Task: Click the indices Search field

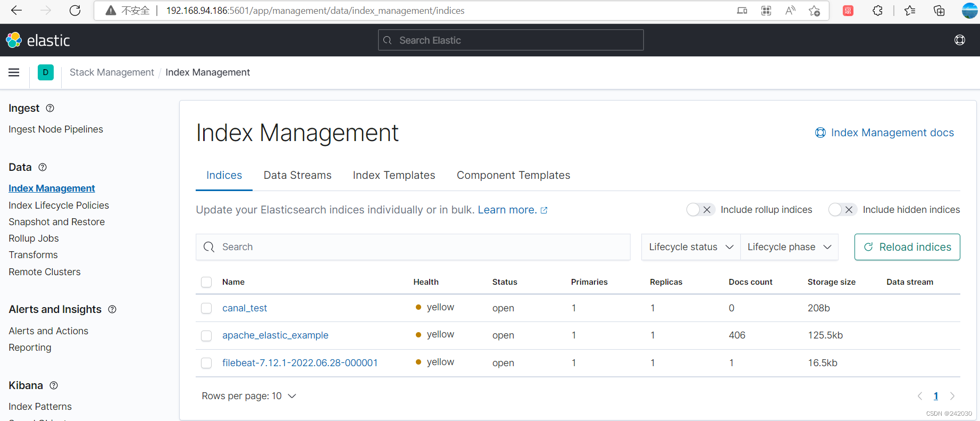Action: (413, 247)
